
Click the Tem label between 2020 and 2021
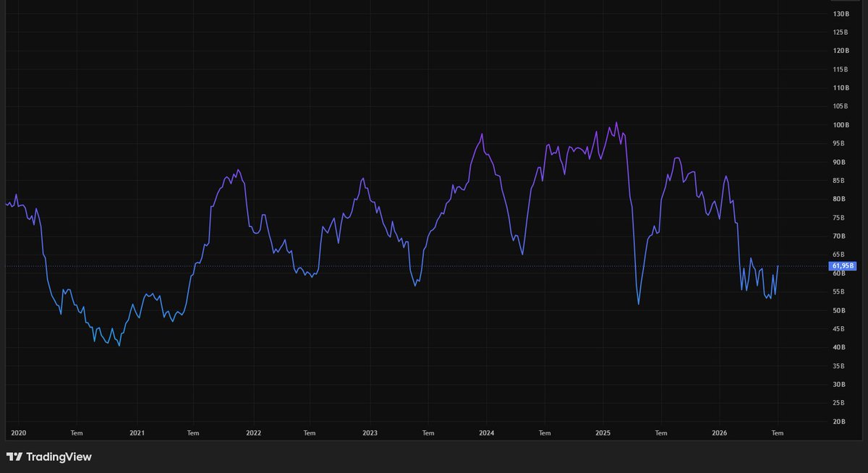(x=77, y=433)
